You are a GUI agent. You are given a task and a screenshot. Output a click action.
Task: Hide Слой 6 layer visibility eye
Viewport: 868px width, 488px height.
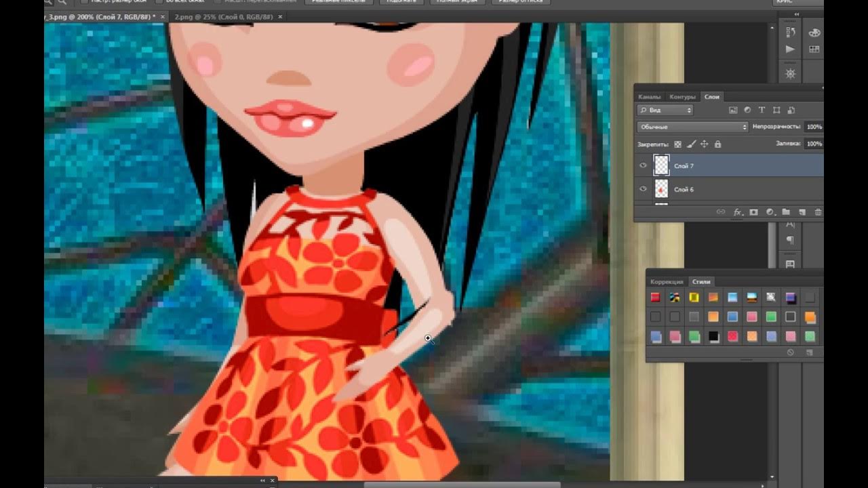point(643,189)
